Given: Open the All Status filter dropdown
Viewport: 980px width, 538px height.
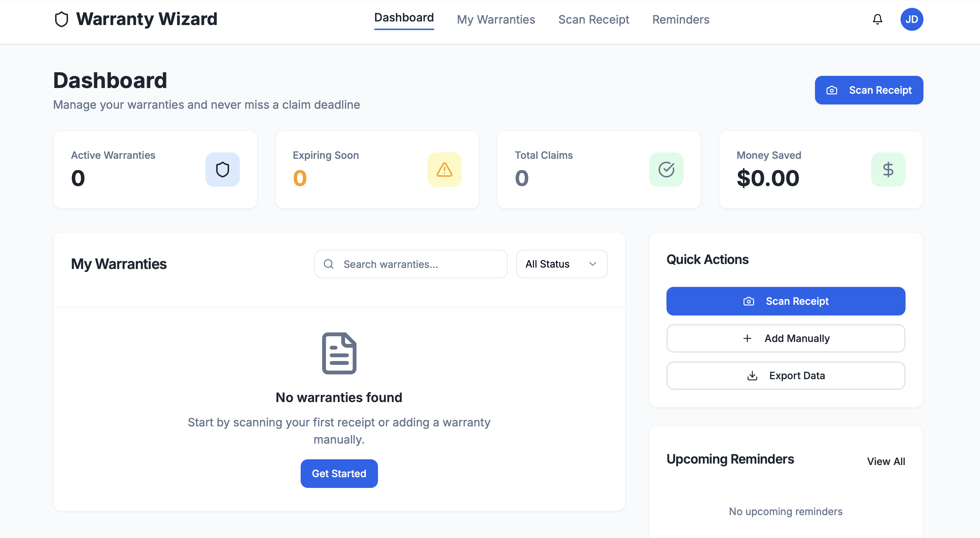Looking at the screenshot, I should pos(561,264).
